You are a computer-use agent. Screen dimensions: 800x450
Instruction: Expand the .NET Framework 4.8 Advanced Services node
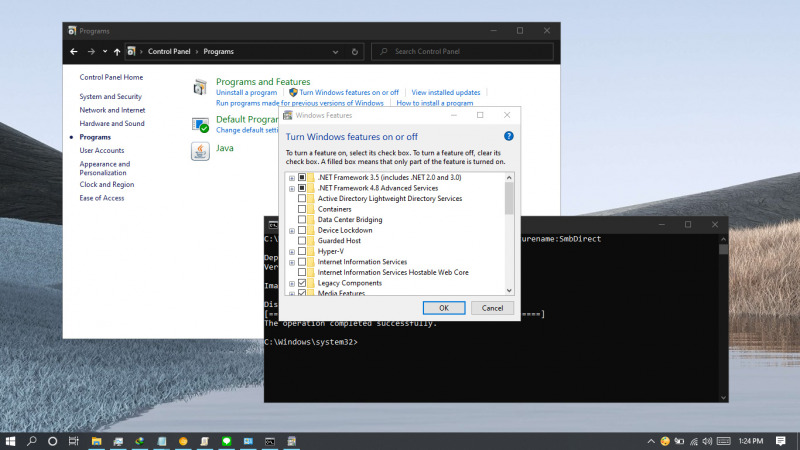[x=292, y=189]
